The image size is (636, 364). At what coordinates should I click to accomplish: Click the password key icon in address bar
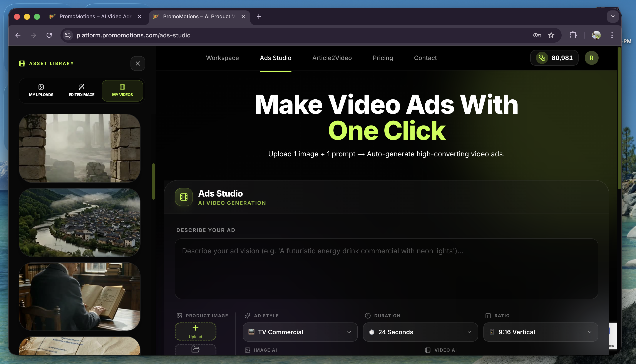pyautogui.click(x=537, y=35)
